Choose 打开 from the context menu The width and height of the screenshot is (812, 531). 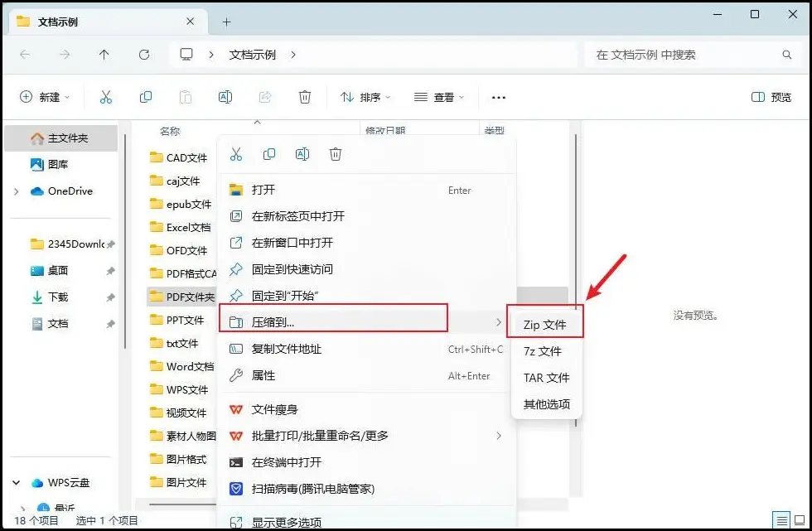click(x=263, y=190)
